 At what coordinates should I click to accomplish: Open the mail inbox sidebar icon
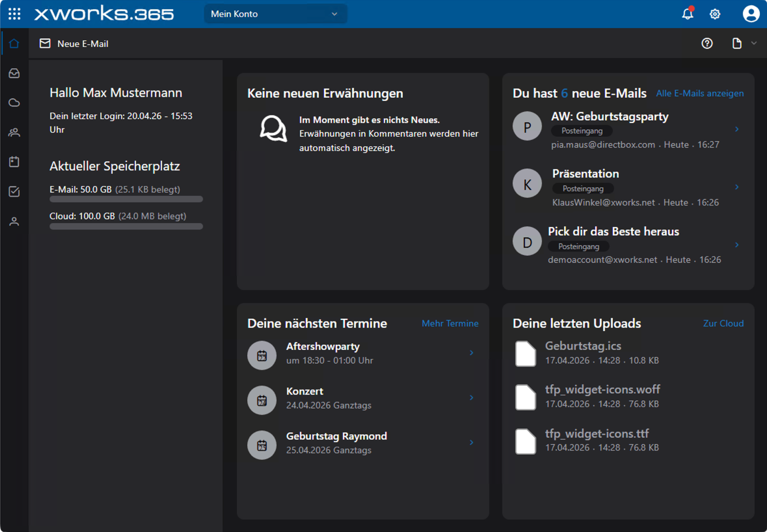click(x=14, y=73)
